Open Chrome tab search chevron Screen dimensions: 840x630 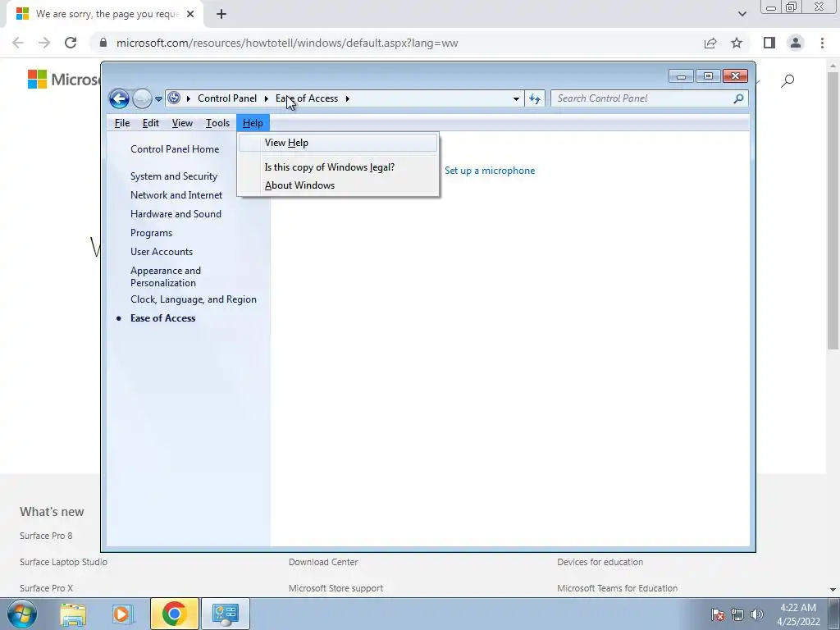point(742,14)
